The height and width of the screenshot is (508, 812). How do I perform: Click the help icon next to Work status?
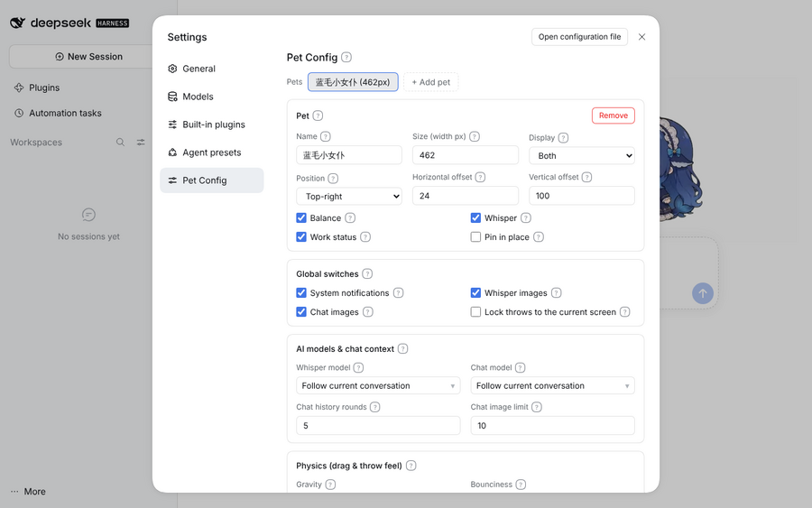coord(365,237)
